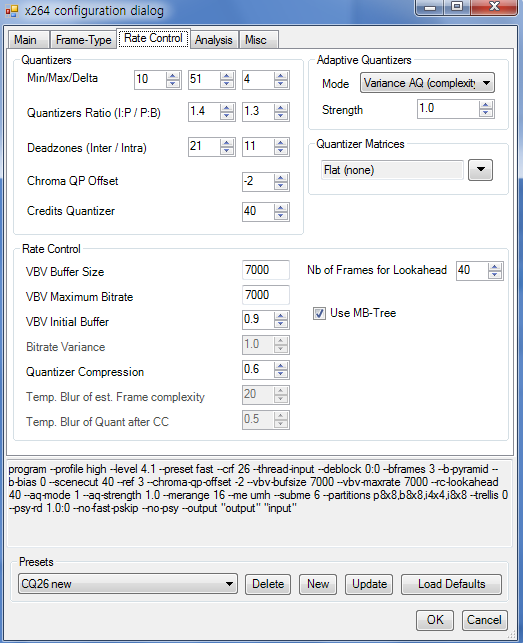Screen dimensions: 523x643
Task: Decrease Inter deadzone with down arrow
Action: [227, 151]
